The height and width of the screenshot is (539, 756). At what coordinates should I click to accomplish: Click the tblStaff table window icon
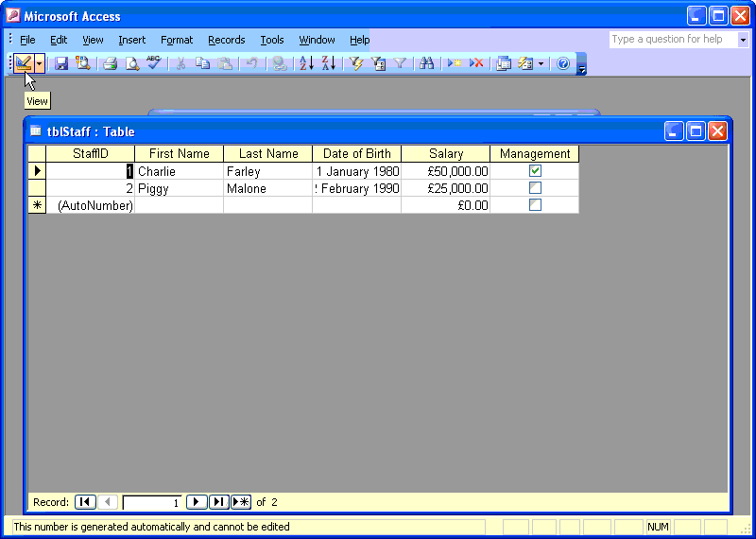click(35, 130)
